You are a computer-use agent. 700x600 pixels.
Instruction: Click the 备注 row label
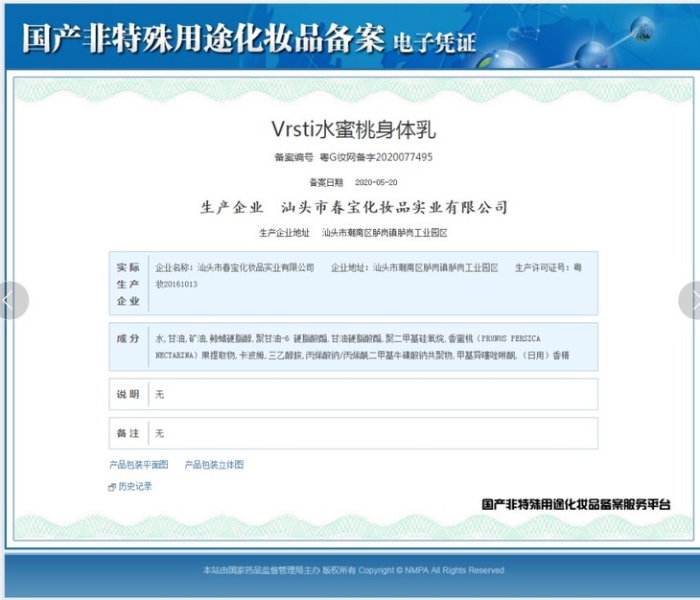pos(128,433)
